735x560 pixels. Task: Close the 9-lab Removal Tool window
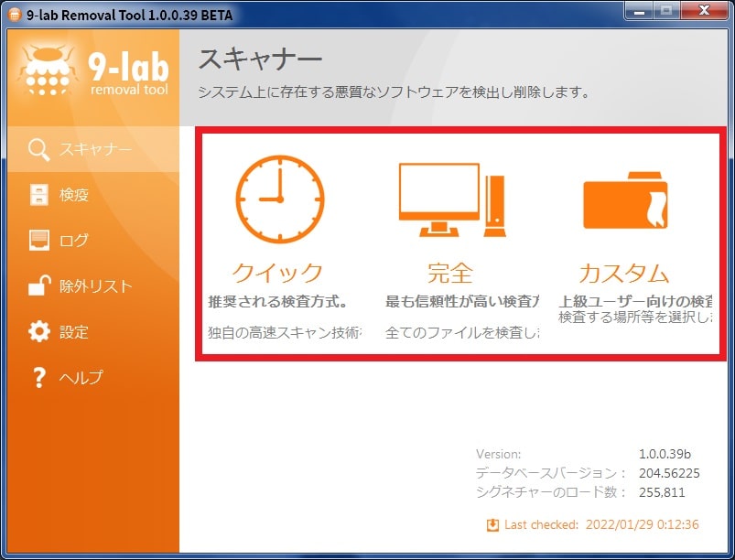[x=704, y=11]
